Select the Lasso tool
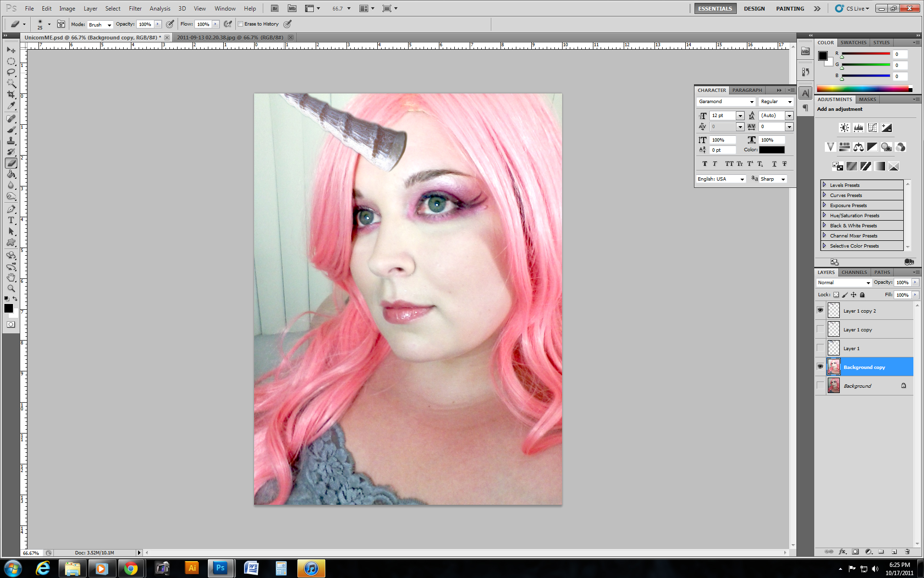Viewport: 924px width, 578px height. (x=11, y=72)
